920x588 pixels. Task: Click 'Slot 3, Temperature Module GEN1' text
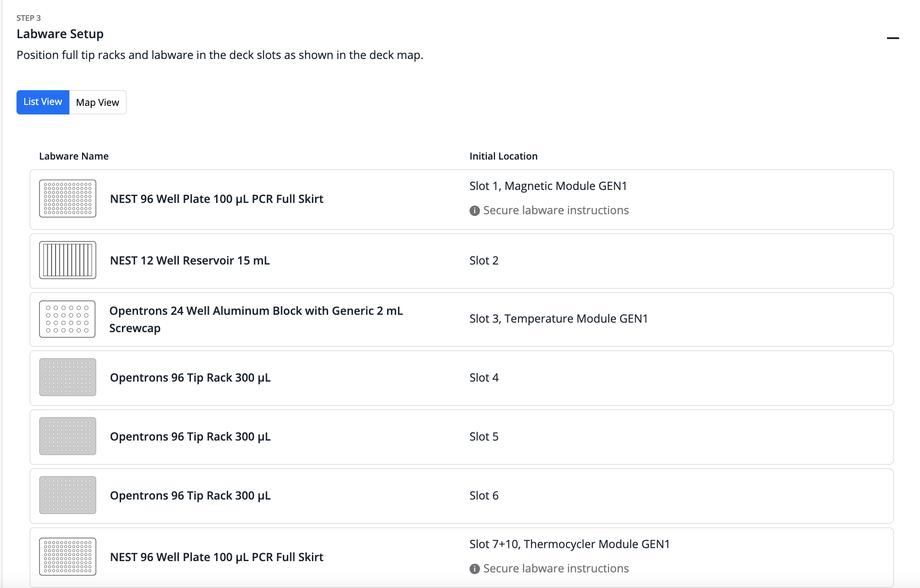coord(559,319)
